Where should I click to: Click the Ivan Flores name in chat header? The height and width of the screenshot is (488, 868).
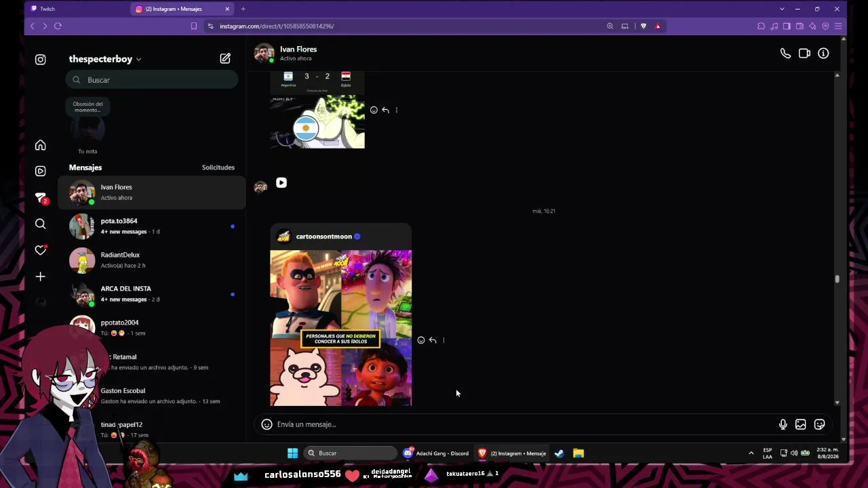click(x=298, y=49)
